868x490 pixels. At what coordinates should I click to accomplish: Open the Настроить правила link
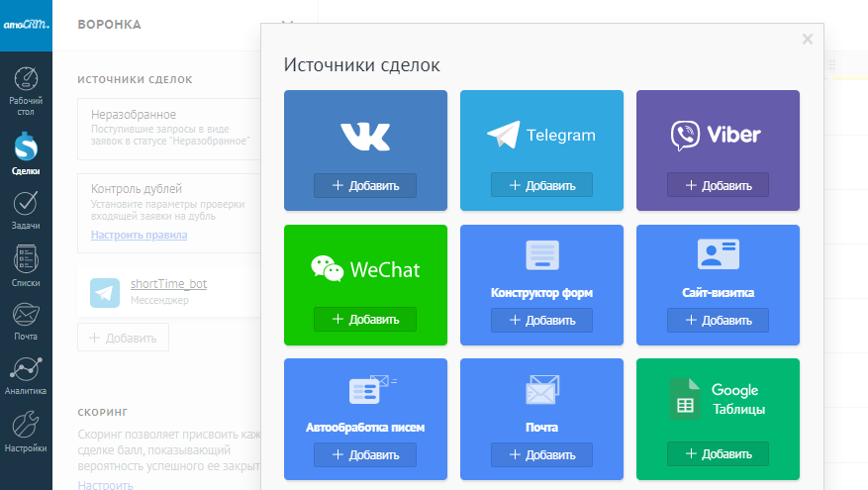pos(139,236)
